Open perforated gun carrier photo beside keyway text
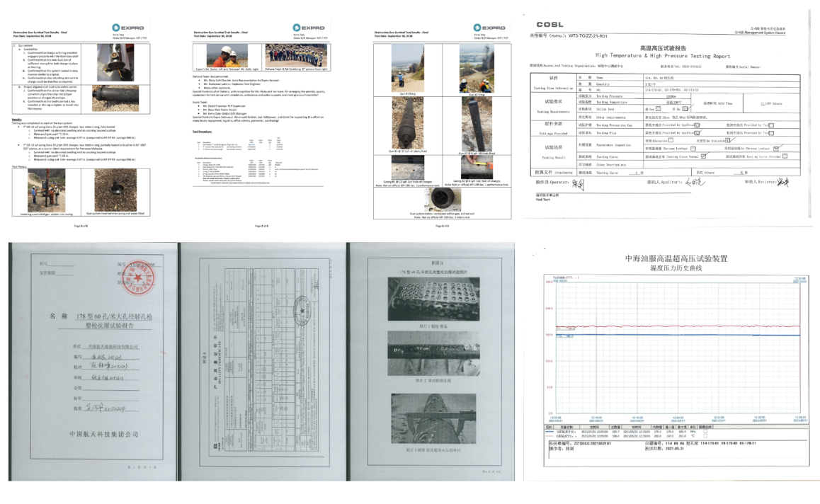The height and width of the screenshot is (504, 820). click(115, 98)
